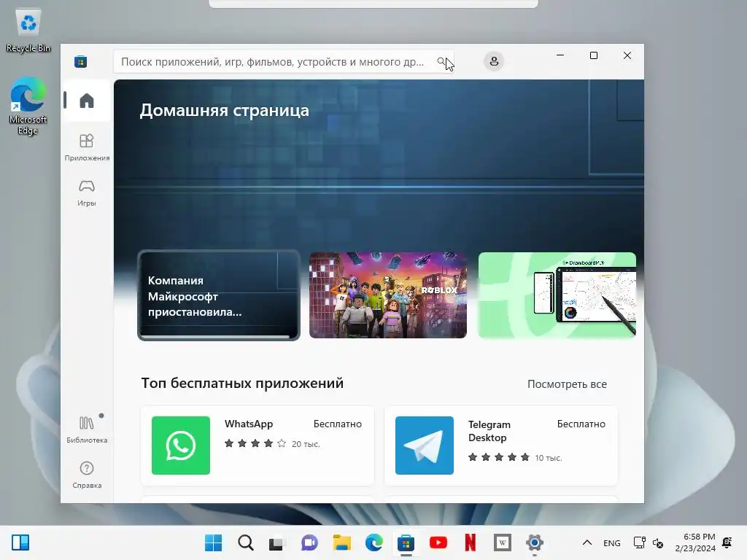Image resolution: width=747 pixels, height=560 pixels.
Task: Click Бесплатно label on Telegram card
Action: click(x=581, y=424)
